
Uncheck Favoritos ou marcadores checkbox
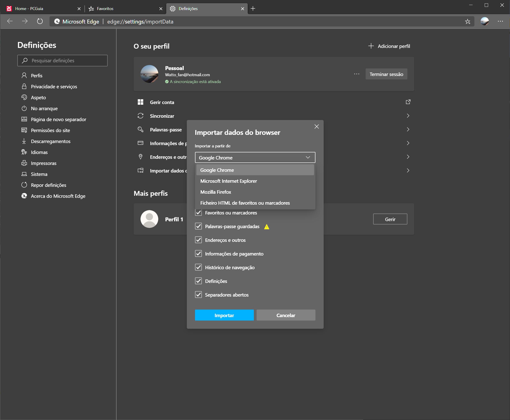coord(198,212)
